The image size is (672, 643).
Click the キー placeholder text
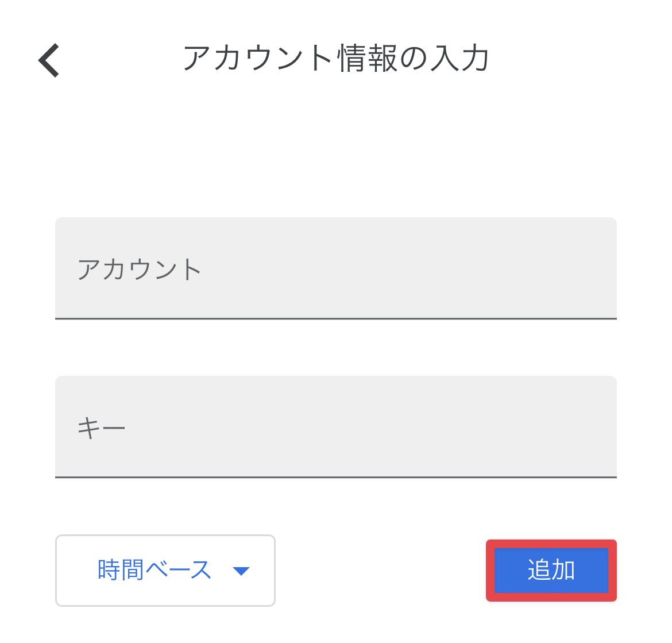point(101,428)
